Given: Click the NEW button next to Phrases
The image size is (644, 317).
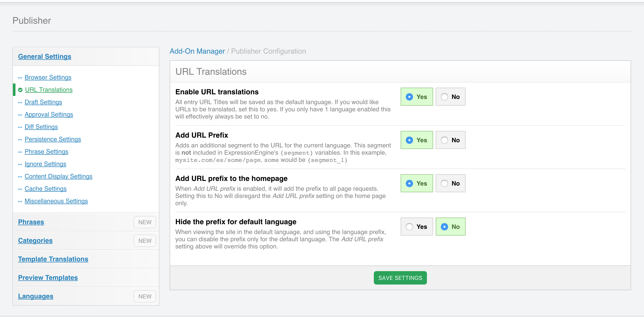Looking at the screenshot, I should tap(145, 222).
